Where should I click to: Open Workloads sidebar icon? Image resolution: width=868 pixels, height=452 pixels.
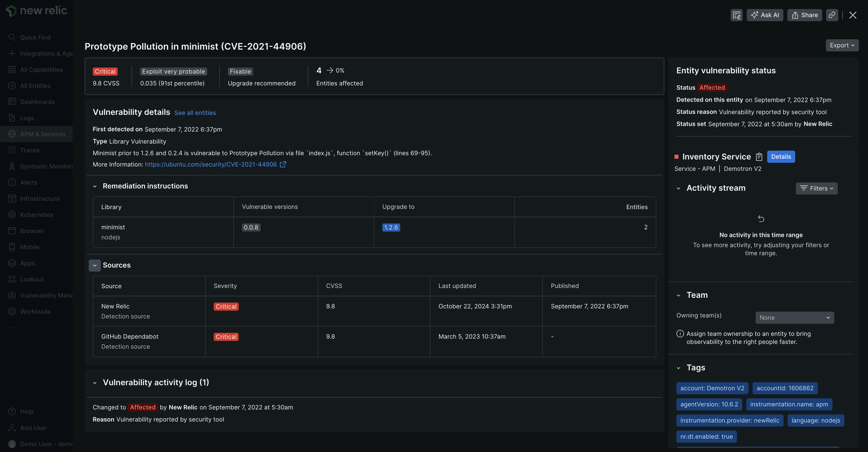(x=12, y=312)
